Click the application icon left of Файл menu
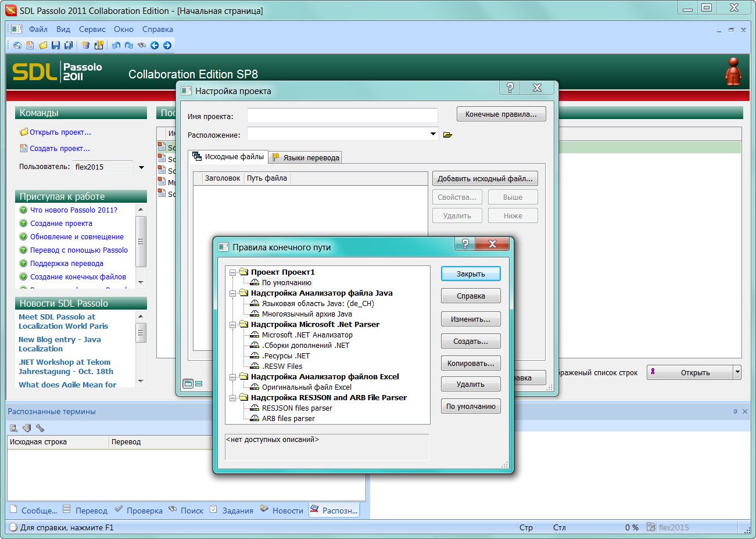 point(16,29)
